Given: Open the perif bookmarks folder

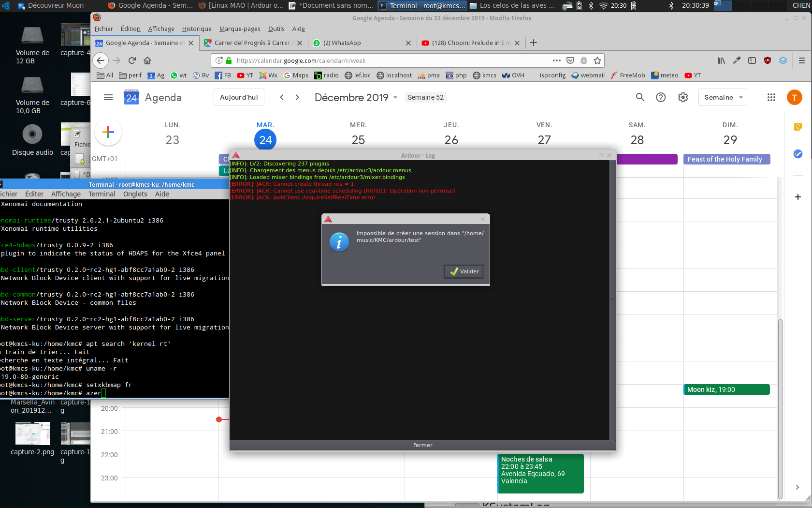Looking at the screenshot, I should (130, 75).
